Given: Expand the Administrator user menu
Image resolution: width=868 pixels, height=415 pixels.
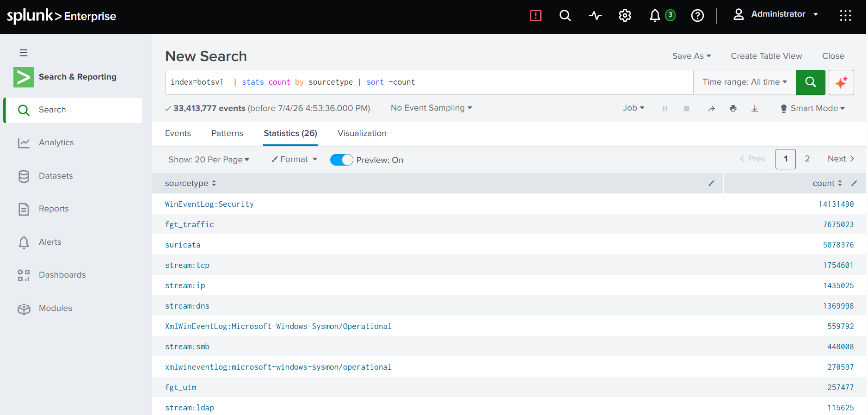Looking at the screenshot, I should click(776, 14).
